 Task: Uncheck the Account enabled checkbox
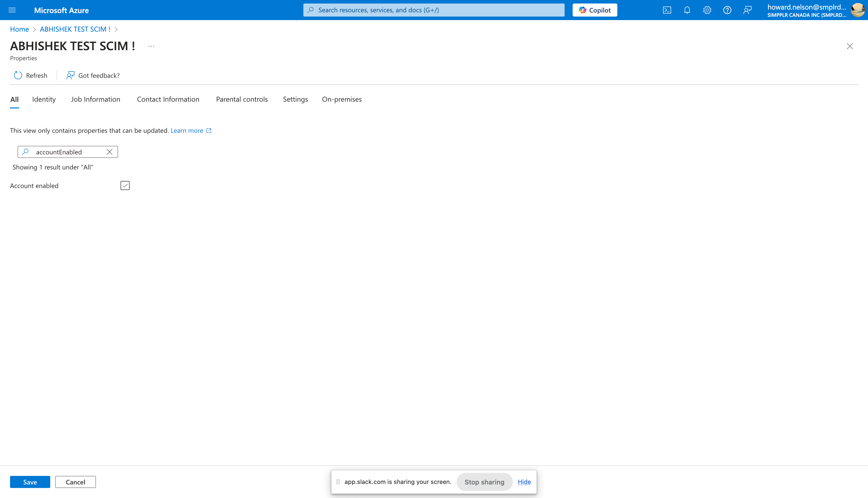click(x=125, y=185)
